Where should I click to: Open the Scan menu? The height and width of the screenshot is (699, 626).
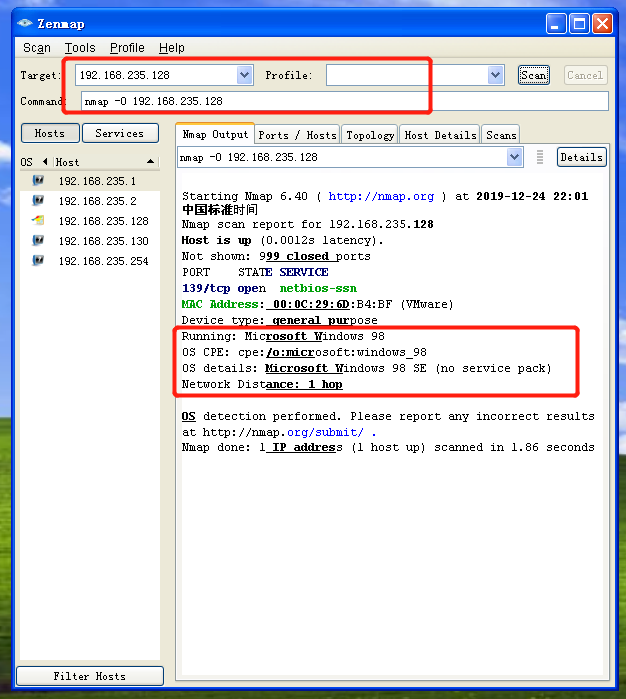tap(37, 48)
